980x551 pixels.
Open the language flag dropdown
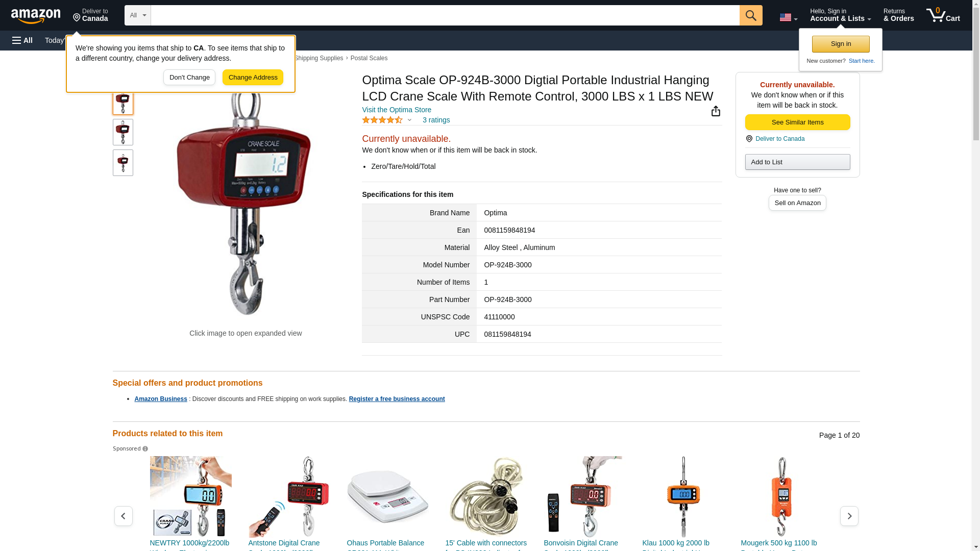[789, 17]
